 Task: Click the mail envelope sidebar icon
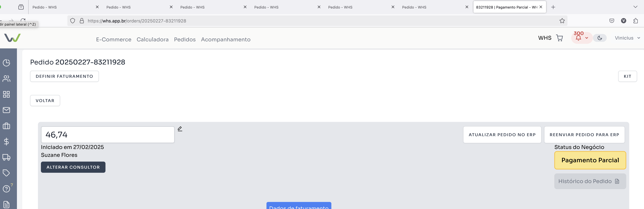tap(7, 110)
